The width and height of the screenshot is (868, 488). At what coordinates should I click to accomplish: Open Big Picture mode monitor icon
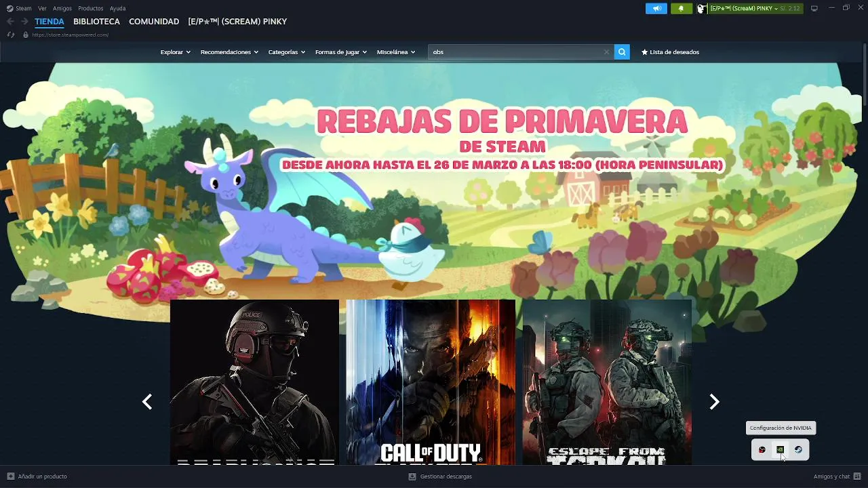click(x=814, y=8)
